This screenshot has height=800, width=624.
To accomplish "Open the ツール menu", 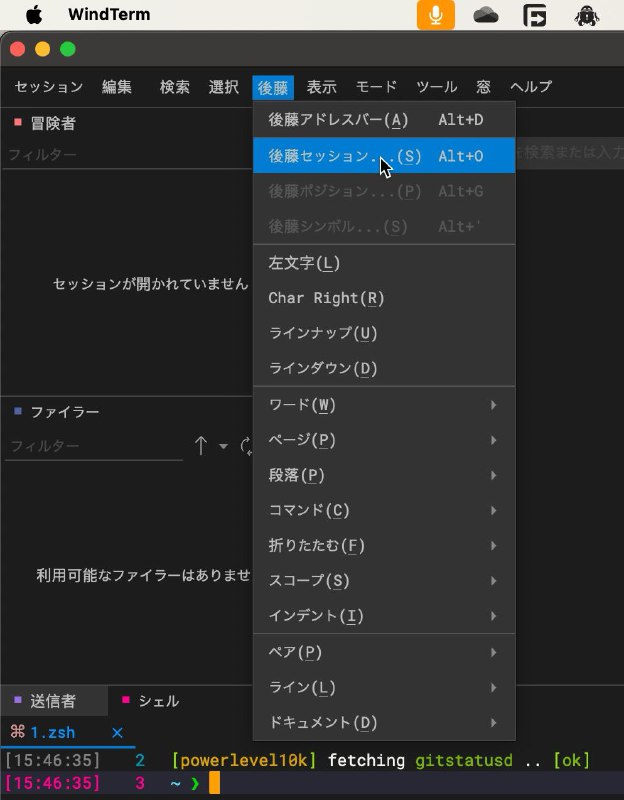I will (x=436, y=87).
